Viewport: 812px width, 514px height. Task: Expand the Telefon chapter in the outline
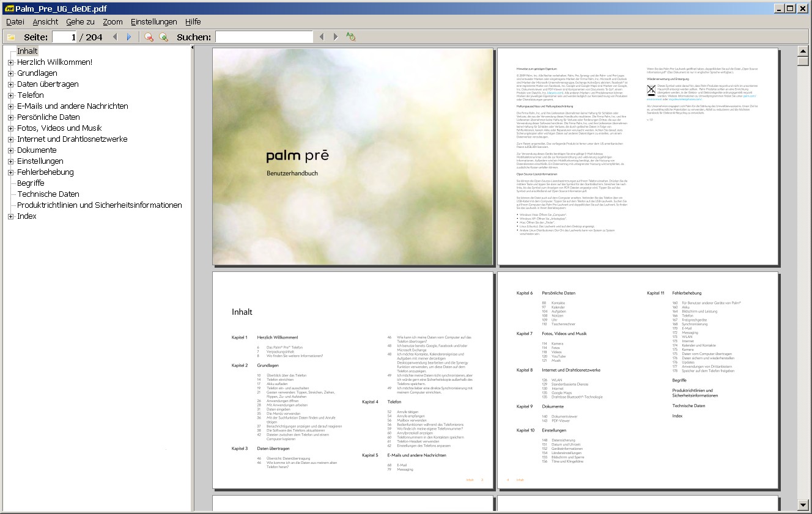(10, 95)
